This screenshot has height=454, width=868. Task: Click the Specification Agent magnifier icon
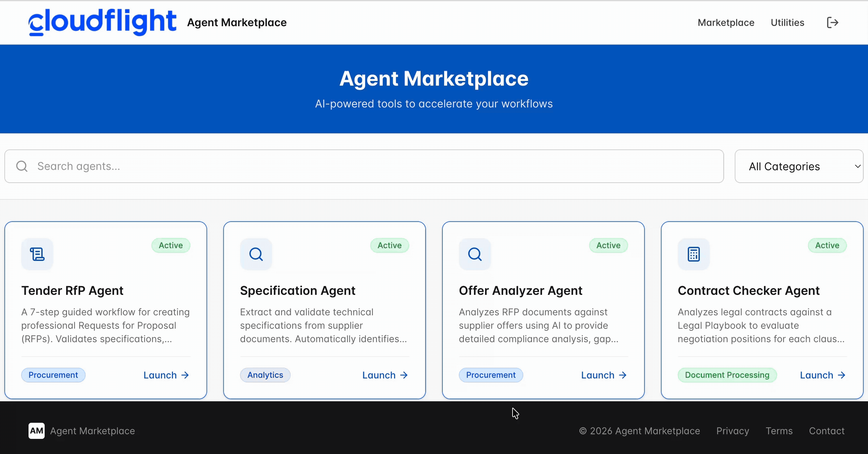pos(256,254)
